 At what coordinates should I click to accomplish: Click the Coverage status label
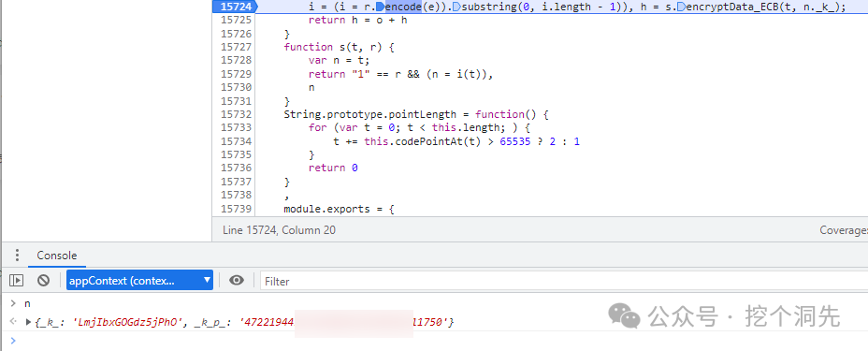[844, 229]
